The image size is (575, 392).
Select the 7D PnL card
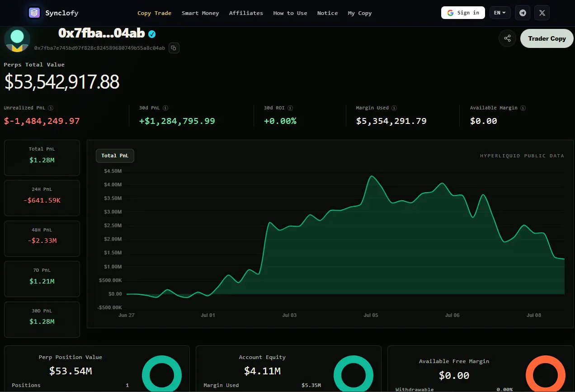click(42, 279)
